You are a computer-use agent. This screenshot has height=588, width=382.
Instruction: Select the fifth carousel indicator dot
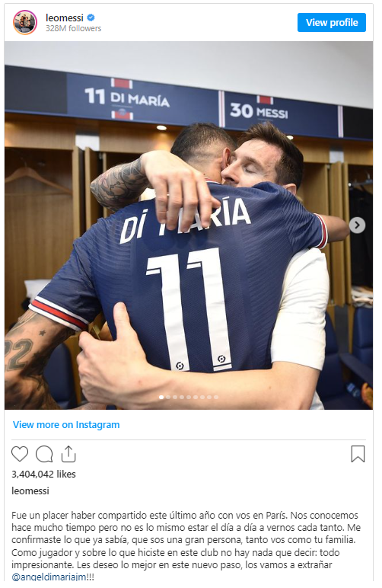click(189, 397)
